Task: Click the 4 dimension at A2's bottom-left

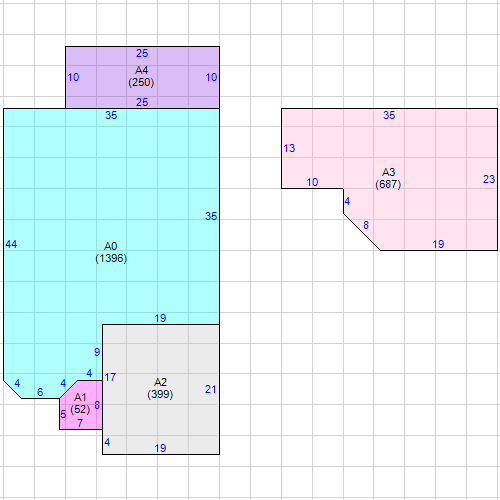Action: tap(107, 442)
